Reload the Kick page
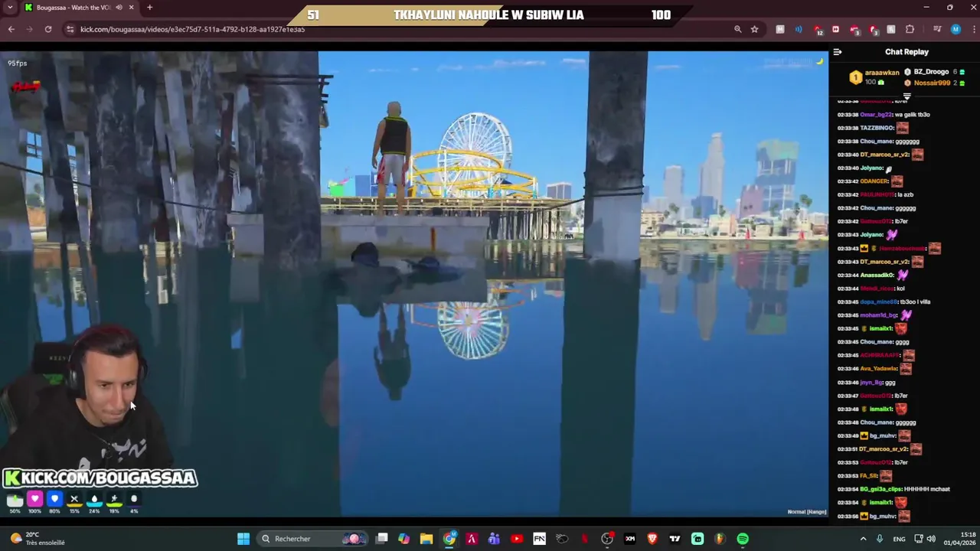The image size is (980, 551). (48, 29)
